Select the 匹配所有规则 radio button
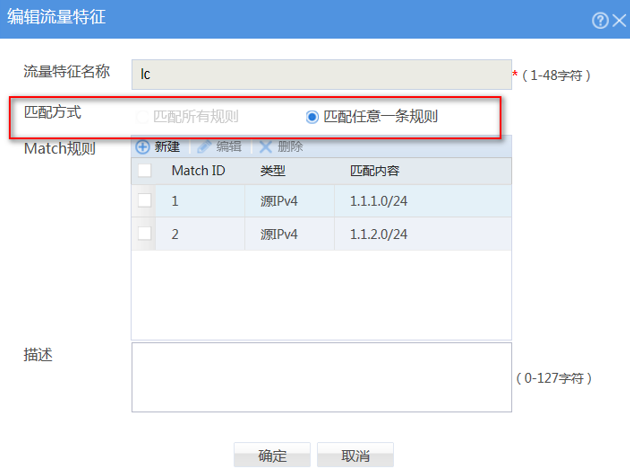630x469 pixels. coord(142,116)
